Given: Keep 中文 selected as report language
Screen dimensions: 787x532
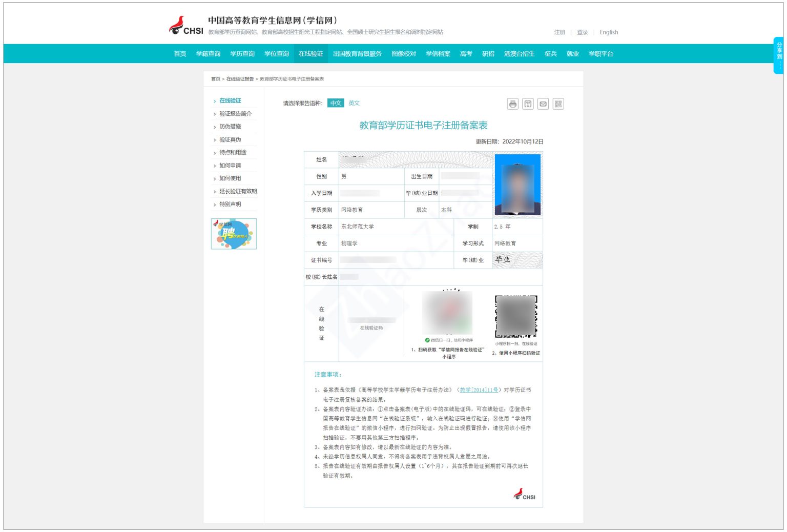Looking at the screenshot, I should 336,103.
